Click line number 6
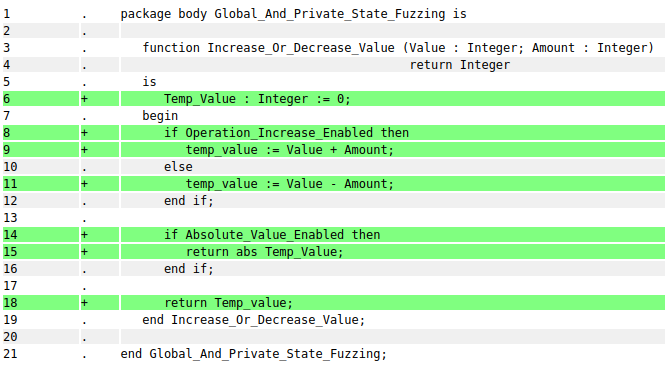665x371 pixels. click(x=6, y=99)
